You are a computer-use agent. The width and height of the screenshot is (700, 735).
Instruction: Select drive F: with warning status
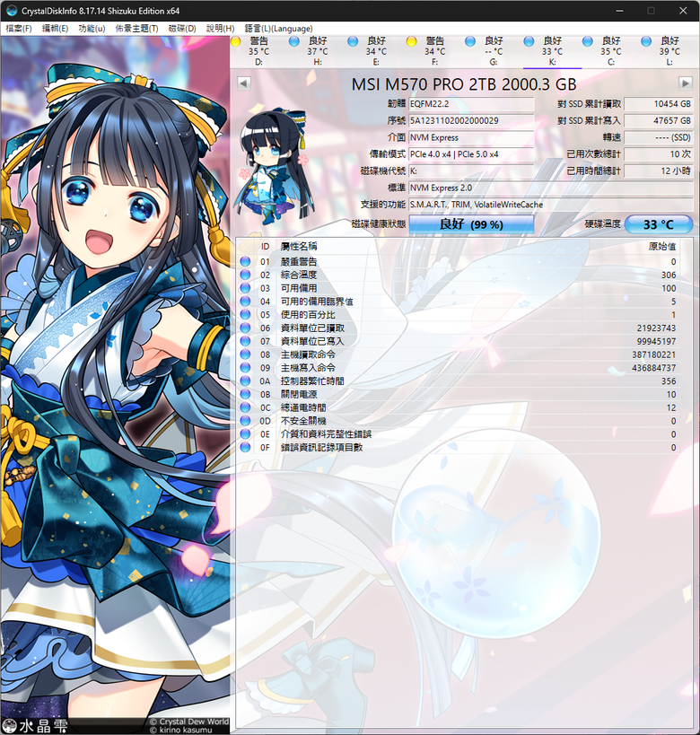click(x=434, y=51)
